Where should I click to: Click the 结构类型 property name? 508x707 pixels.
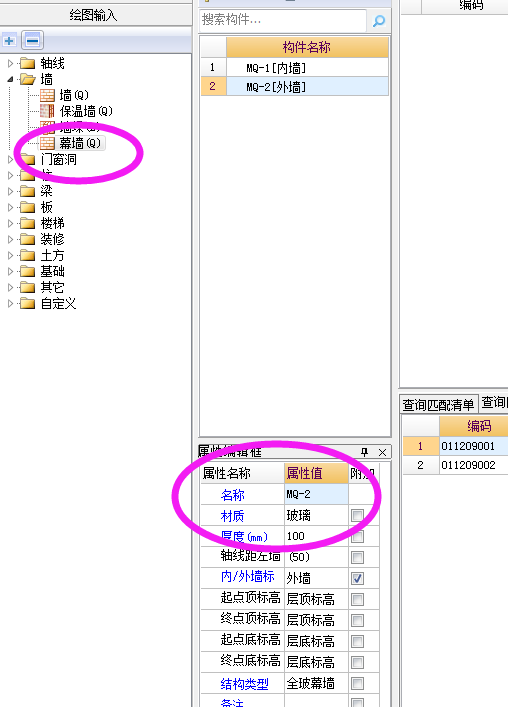tap(244, 684)
